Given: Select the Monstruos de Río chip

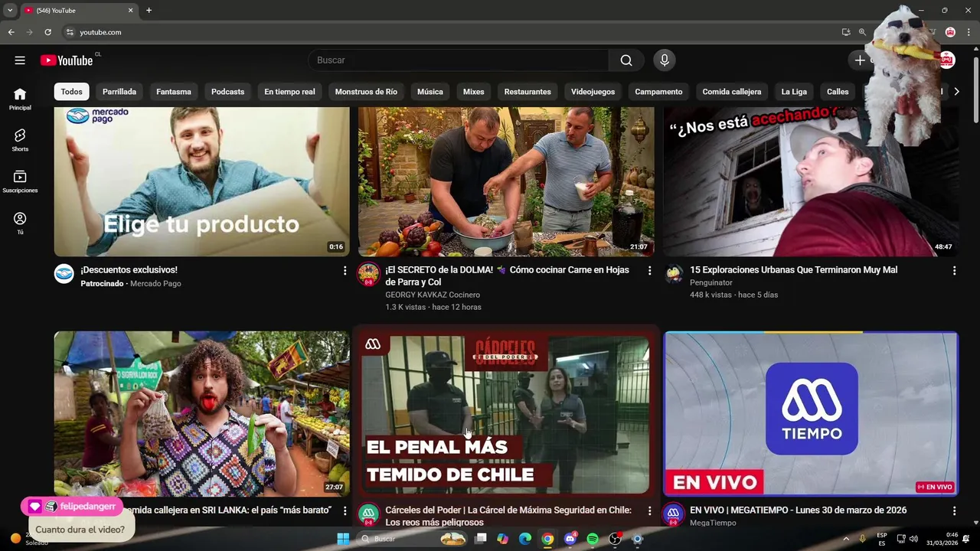Looking at the screenshot, I should pyautogui.click(x=366, y=92).
